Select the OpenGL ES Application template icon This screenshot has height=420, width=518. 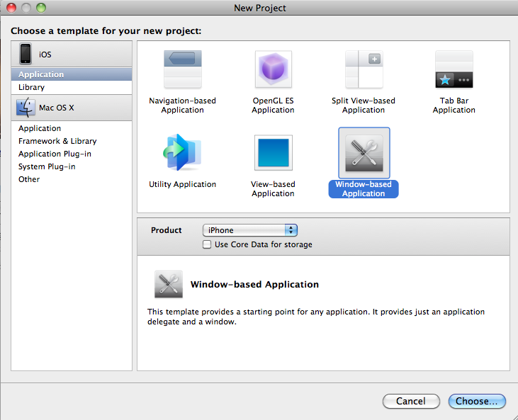coord(274,69)
